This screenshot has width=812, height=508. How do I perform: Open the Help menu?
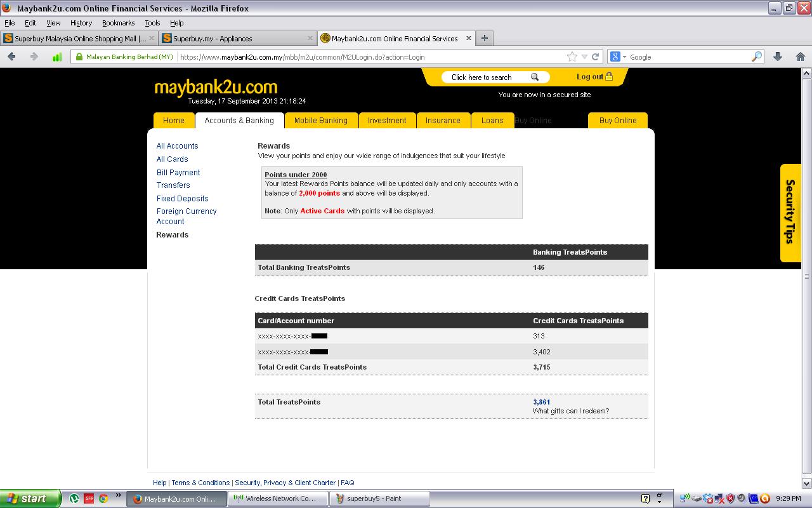177,23
